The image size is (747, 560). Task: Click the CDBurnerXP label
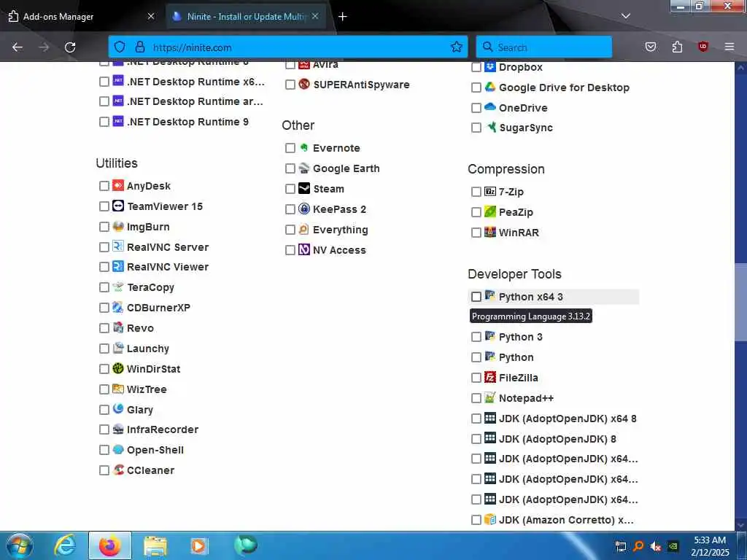158,308
